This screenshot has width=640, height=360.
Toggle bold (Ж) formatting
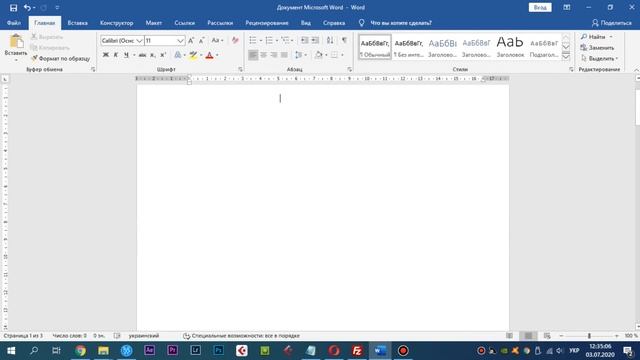click(x=106, y=55)
